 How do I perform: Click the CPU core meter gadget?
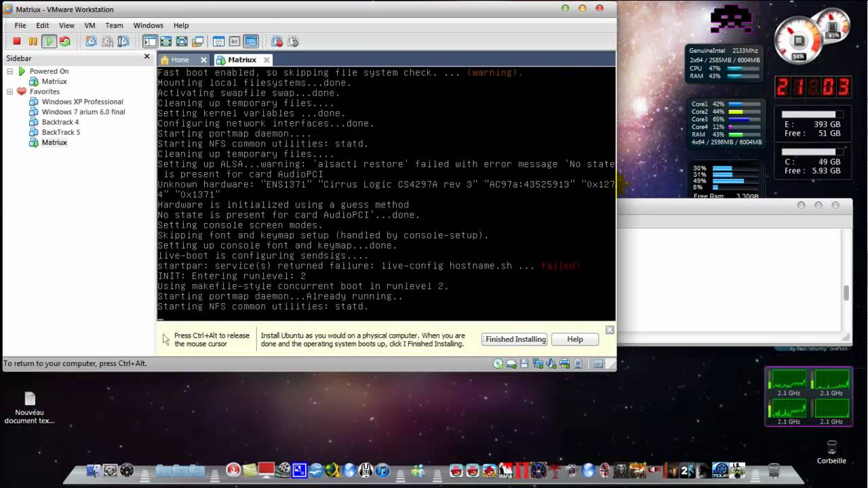pos(726,123)
